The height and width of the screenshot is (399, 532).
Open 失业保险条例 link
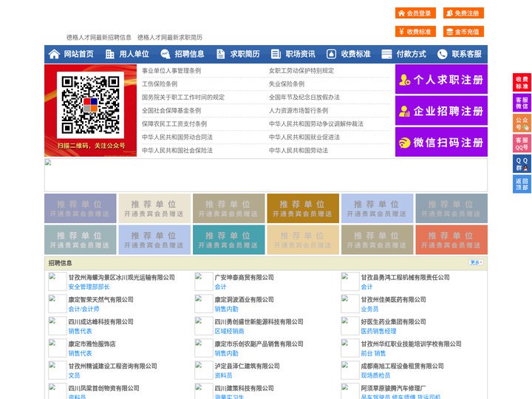[x=287, y=83]
